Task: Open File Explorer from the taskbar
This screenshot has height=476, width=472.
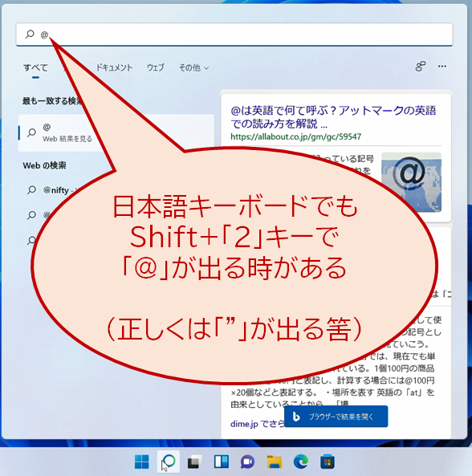Action: tap(275, 462)
